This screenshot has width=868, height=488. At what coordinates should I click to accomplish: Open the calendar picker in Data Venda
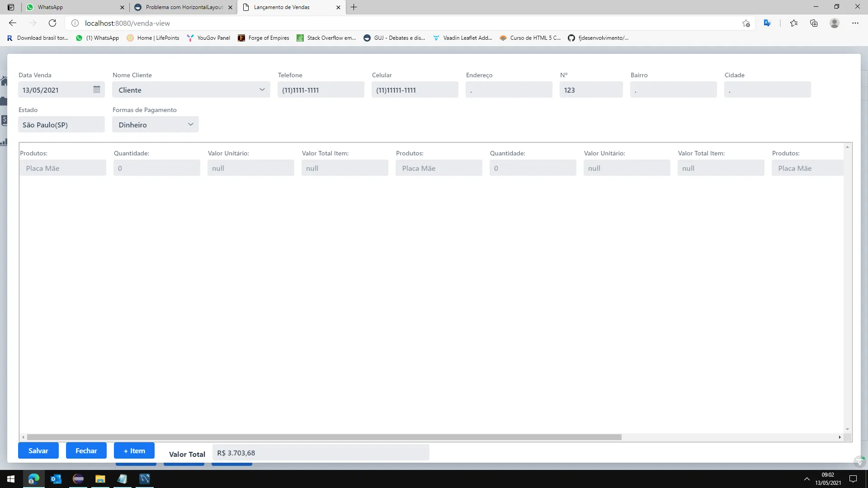[97, 89]
